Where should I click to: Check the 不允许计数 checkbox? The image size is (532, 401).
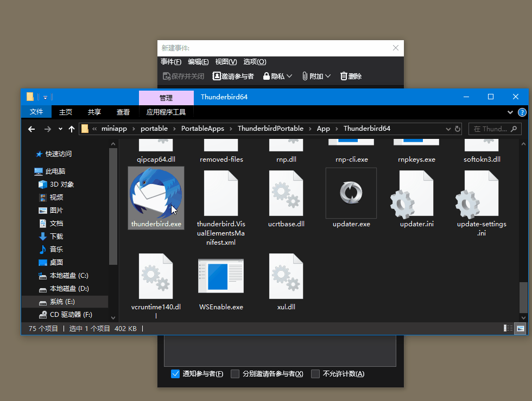click(315, 374)
